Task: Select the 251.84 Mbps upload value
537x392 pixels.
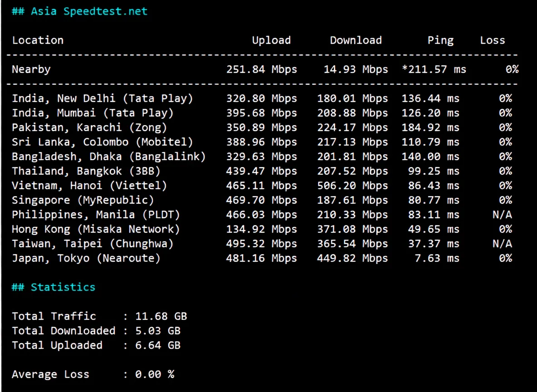Action: pos(262,69)
